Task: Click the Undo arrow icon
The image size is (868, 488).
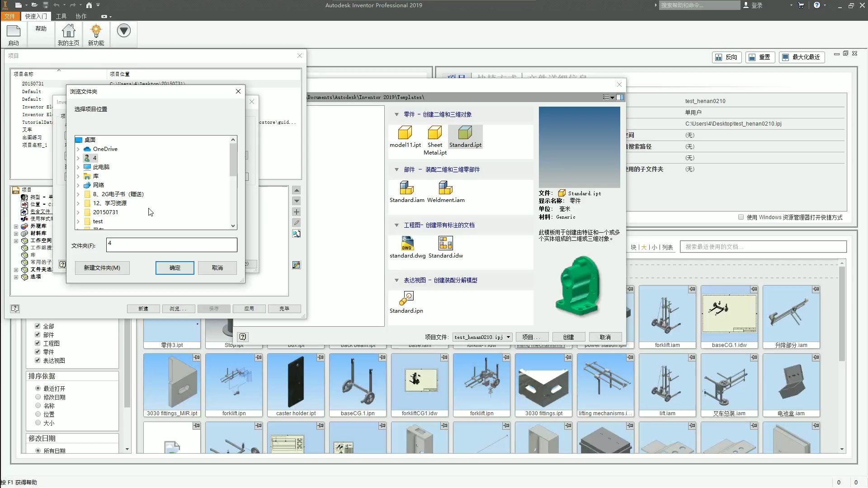Action: pos(57,5)
